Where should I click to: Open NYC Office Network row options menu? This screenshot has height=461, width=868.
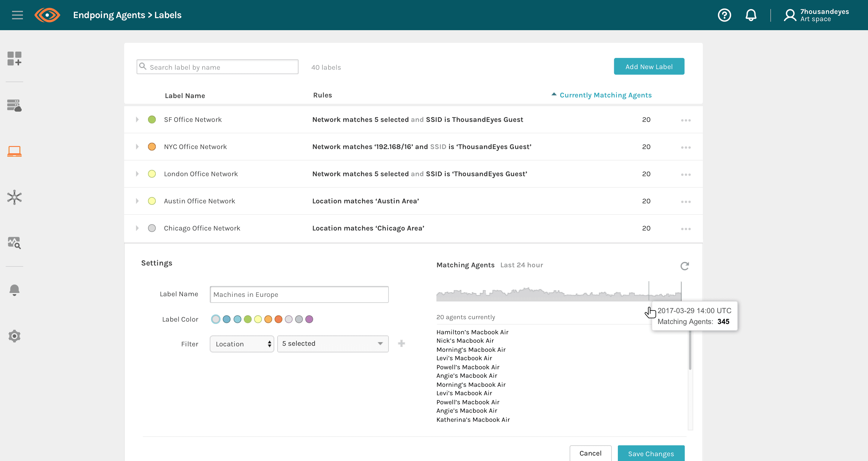pos(686,147)
